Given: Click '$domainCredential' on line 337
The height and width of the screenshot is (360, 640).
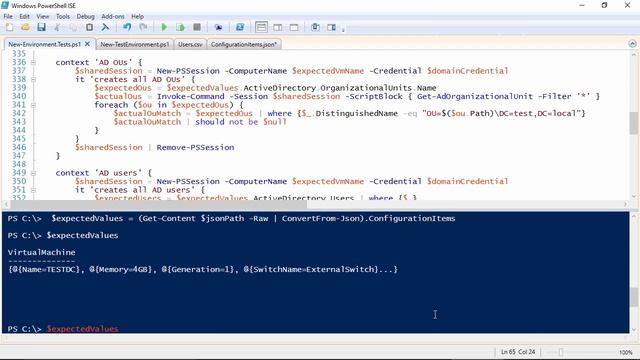Looking at the screenshot, I should (x=467, y=71).
